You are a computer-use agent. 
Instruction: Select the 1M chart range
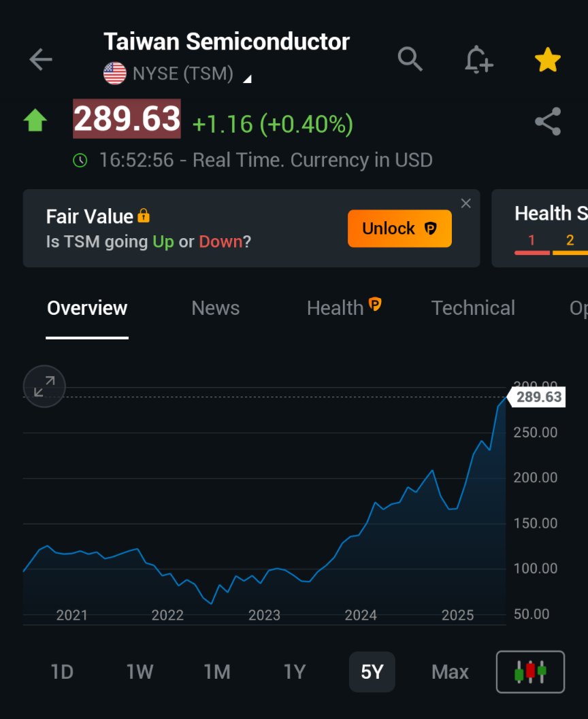[217, 672]
